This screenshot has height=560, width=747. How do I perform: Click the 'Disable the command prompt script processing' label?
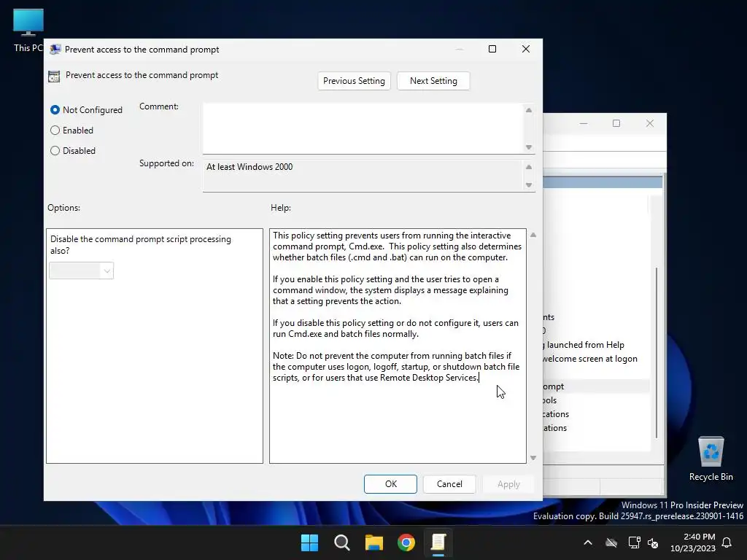click(x=141, y=245)
